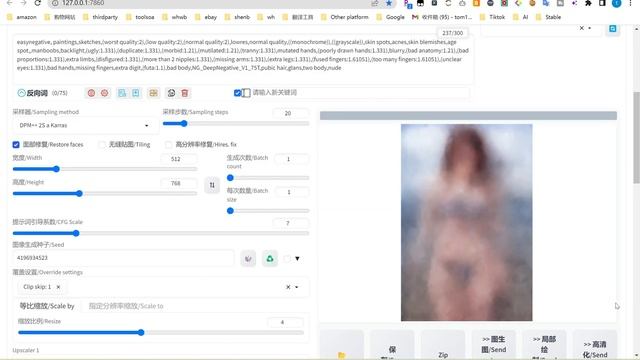Click the first blue document icon
This screenshot has width=640, height=360.
click(122, 93)
